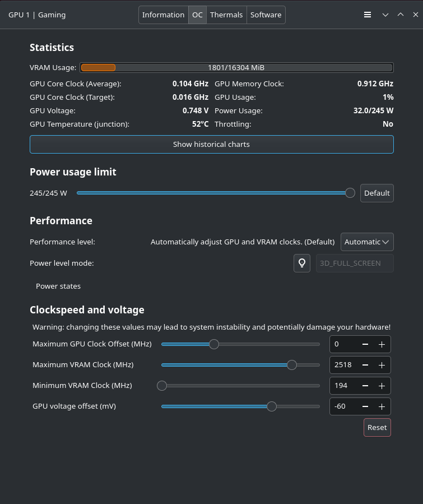Click the lightbulb icon beside Power level mode
Image resolution: width=423 pixels, height=504 pixels.
point(302,263)
